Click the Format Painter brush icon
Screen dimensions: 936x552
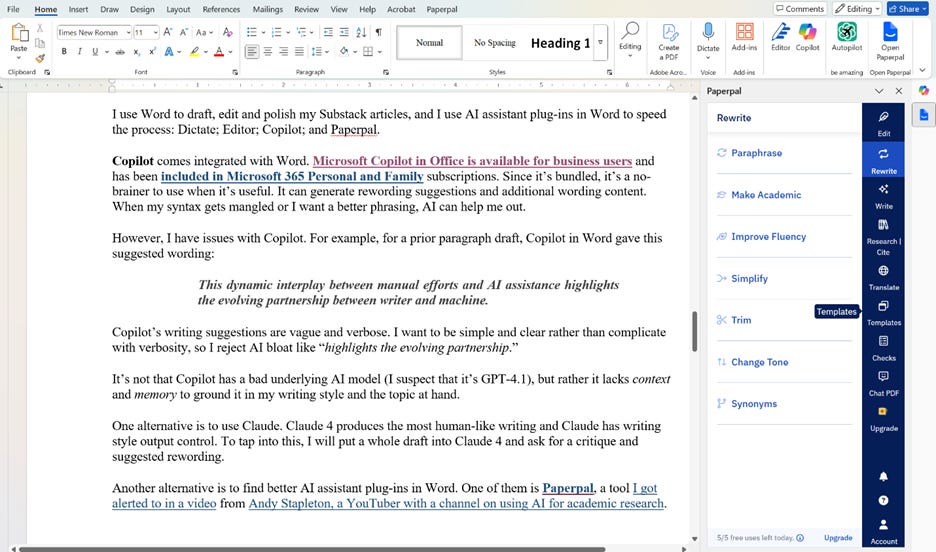(40, 58)
